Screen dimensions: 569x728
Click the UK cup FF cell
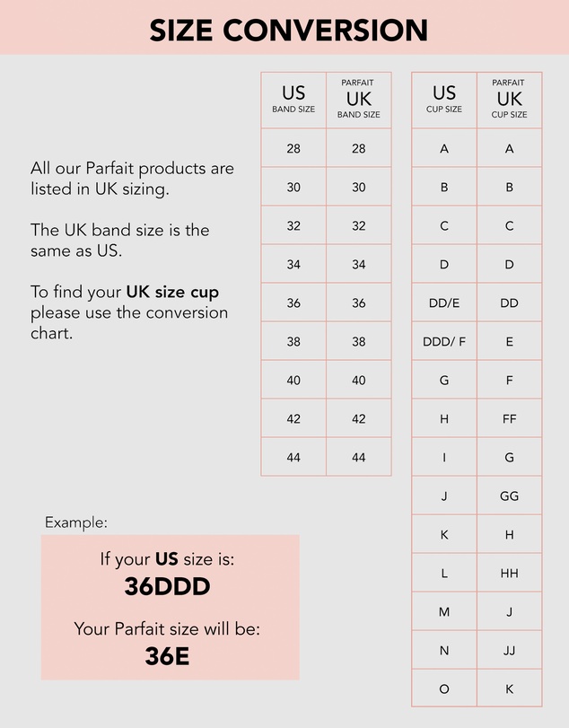tap(510, 419)
